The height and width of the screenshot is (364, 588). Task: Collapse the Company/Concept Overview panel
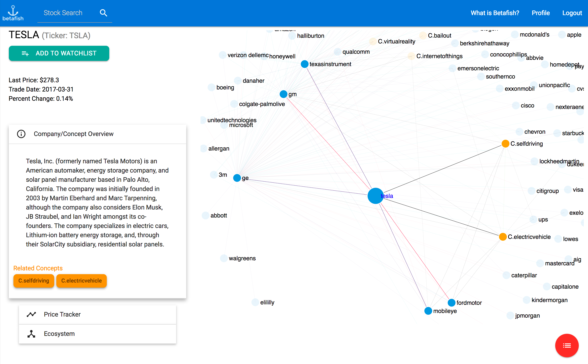click(x=97, y=134)
